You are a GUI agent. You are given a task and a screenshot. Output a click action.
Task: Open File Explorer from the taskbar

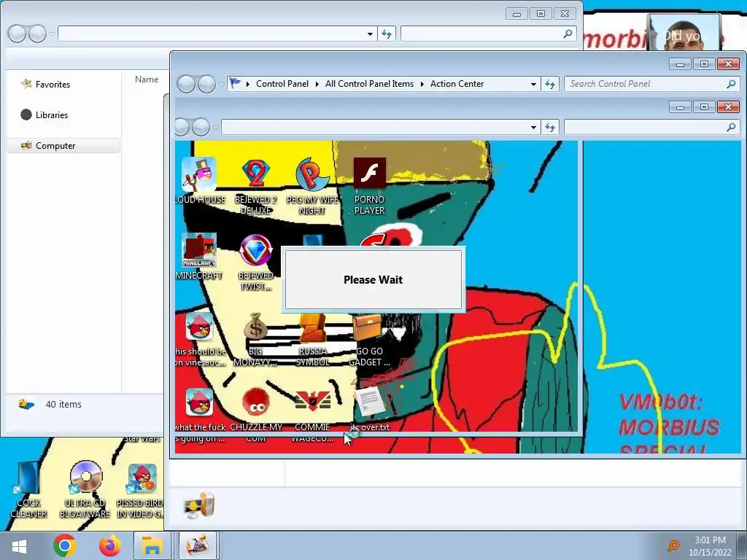click(152, 545)
